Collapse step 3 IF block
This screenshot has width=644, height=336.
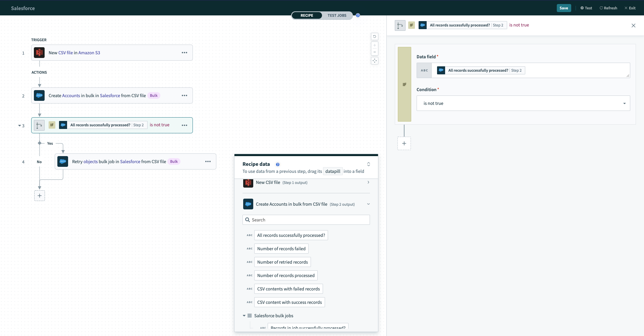point(19,126)
